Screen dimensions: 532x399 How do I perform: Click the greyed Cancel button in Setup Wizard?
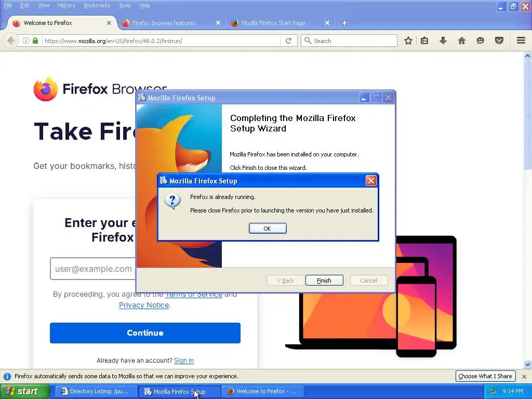tap(368, 280)
